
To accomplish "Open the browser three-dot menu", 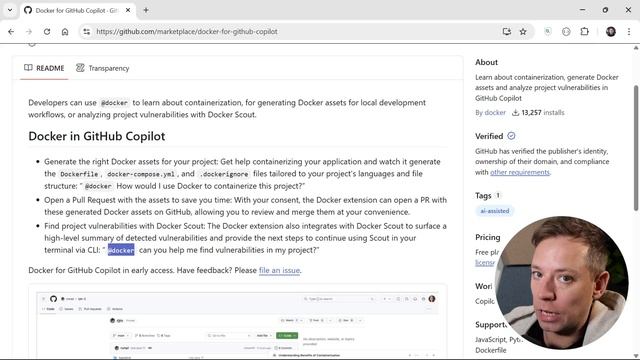I will [629, 31].
